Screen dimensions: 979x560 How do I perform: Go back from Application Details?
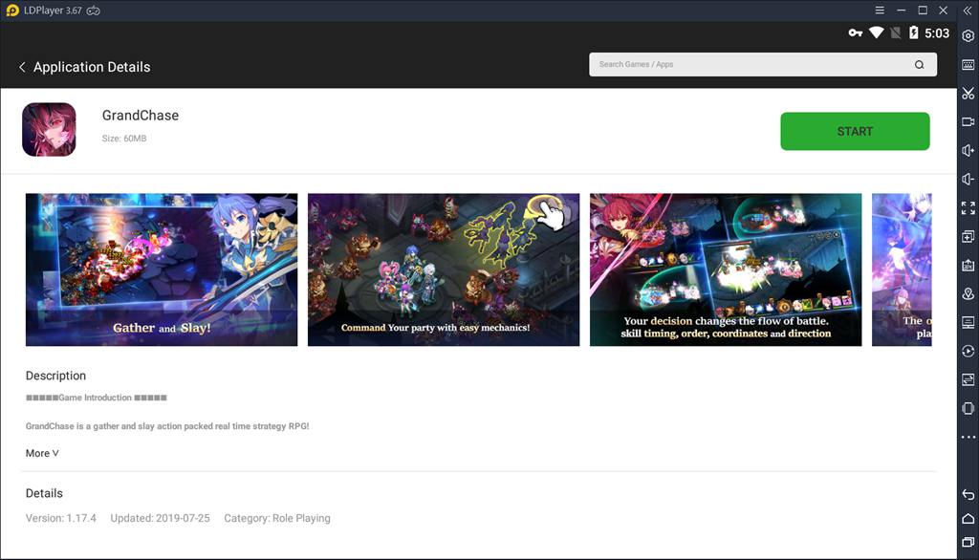pyautogui.click(x=23, y=67)
